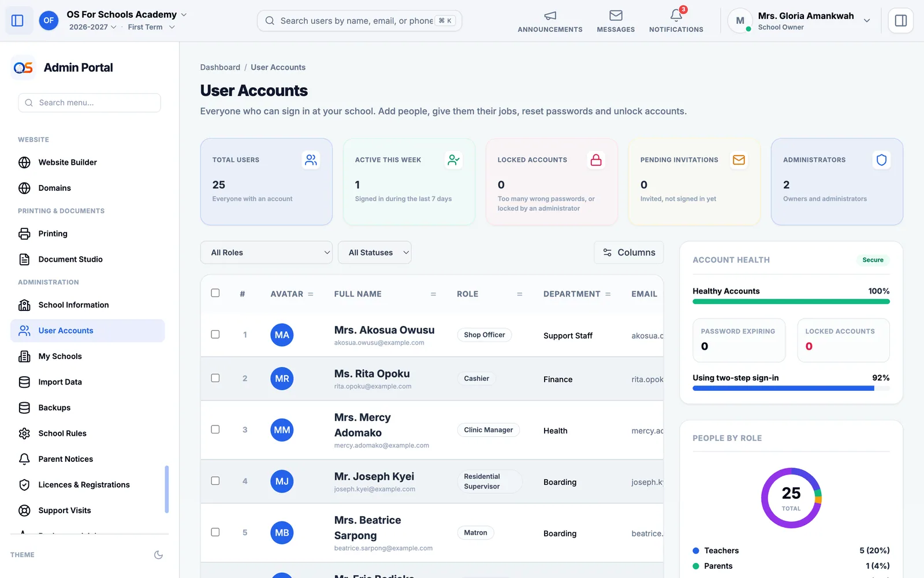Open the All Statuses filter dropdown
The image size is (924, 578).
coord(375,253)
